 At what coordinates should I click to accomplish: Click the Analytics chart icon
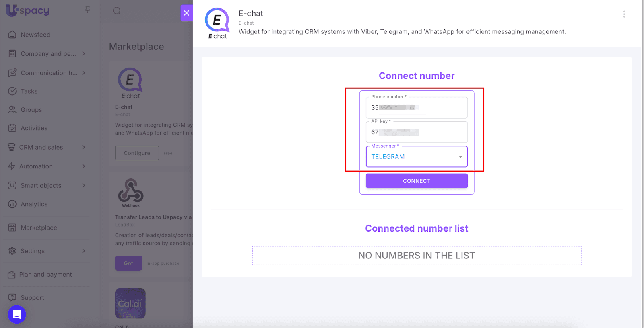click(x=12, y=204)
